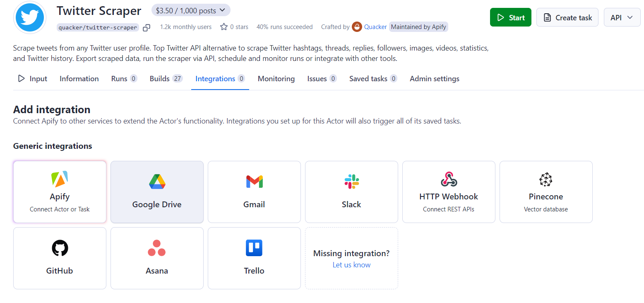Image resolution: width=644 pixels, height=303 pixels.
Task: Add the Apify Connect Actor or Task integration
Action: pyautogui.click(x=60, y=192)
